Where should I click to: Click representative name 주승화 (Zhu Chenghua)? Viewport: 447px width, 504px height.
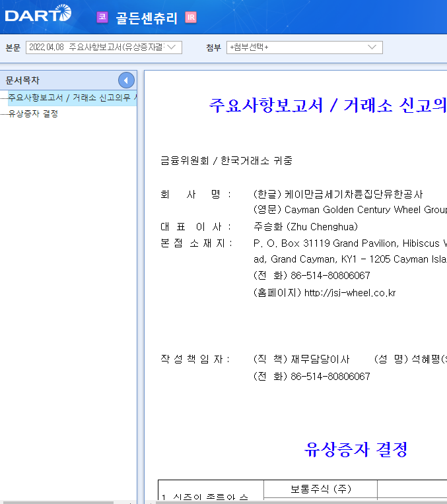coord(306,227)
